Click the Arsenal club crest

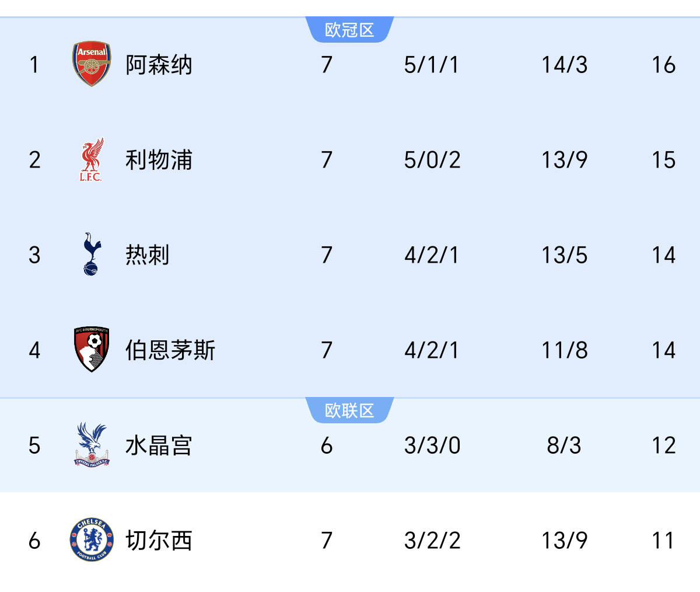[x=92, y=64]
